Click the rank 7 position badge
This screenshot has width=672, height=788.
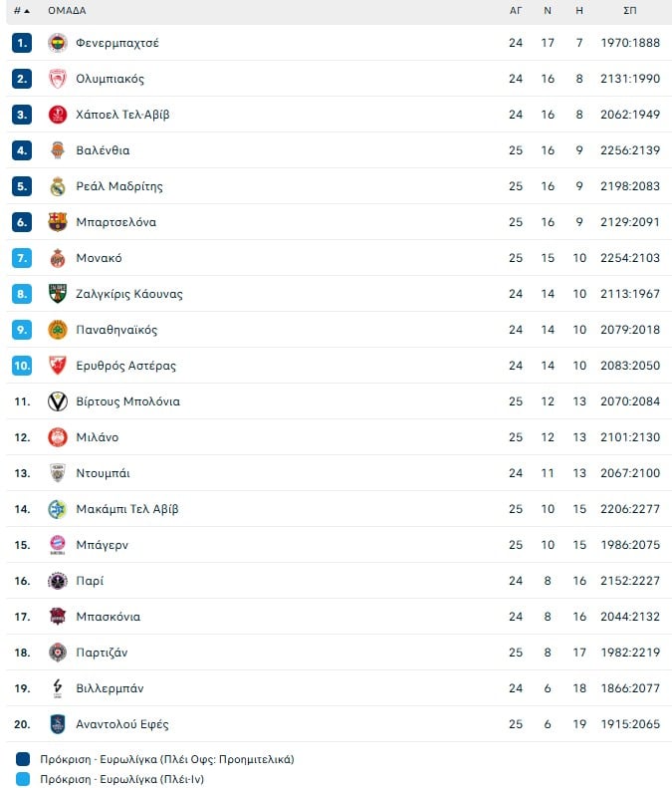[22, 258]
